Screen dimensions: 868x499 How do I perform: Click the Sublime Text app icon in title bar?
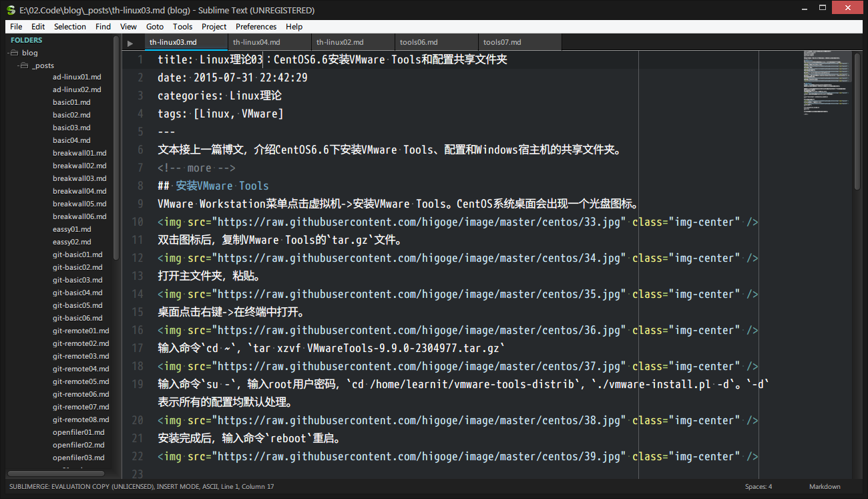[x=10, y=10]
